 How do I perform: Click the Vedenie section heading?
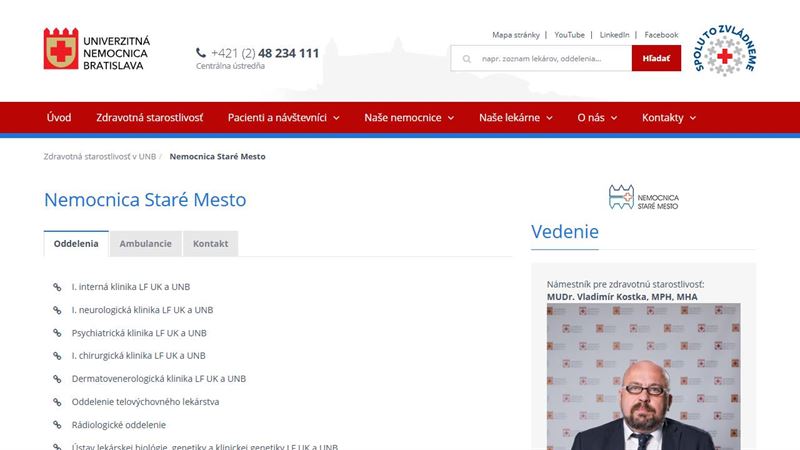565,232
